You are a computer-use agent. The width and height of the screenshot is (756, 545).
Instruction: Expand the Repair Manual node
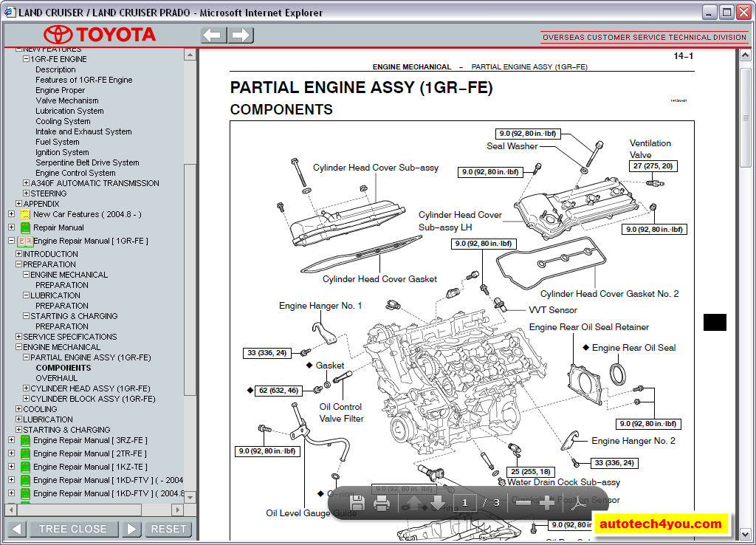pos(12,227)
